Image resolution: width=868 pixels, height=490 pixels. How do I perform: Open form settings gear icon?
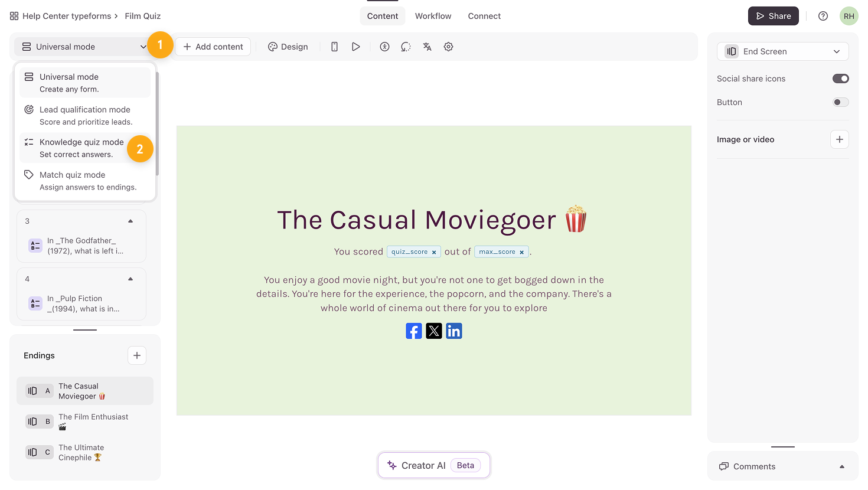(448, 47)
